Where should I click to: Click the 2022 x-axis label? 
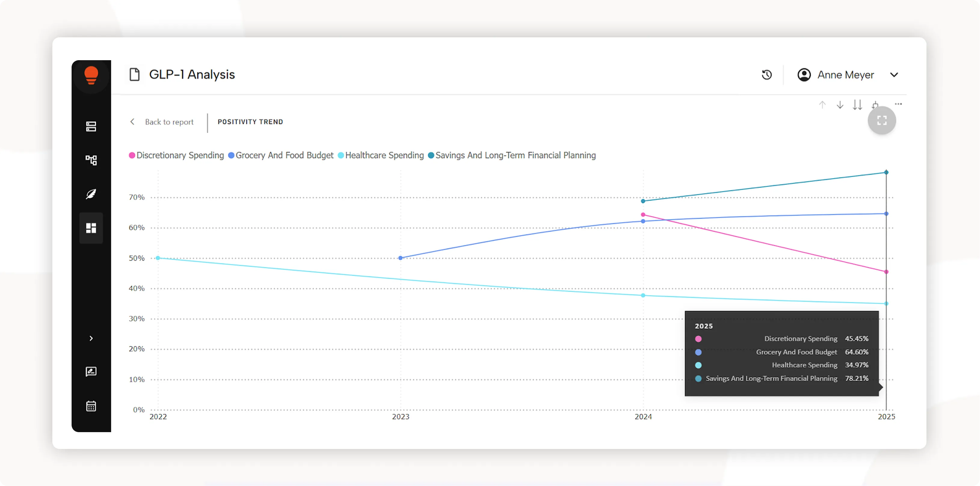[158, 417]
